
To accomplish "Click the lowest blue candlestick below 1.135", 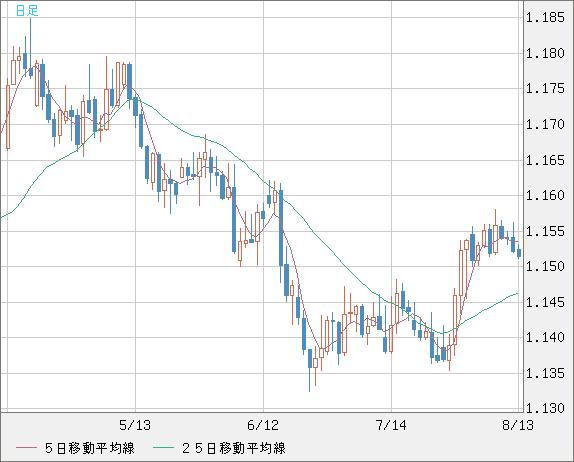I will pyautogui.click(x=310, y=370).
